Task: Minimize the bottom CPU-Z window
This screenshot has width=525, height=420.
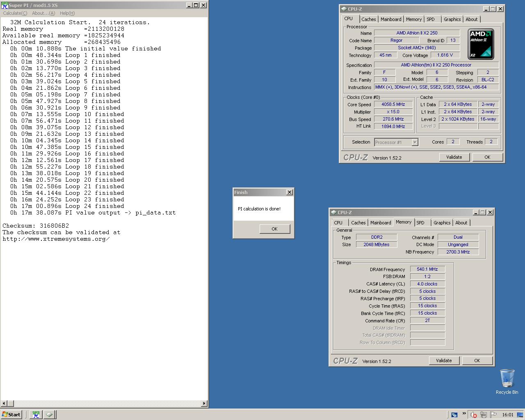Action: point(476,212)
